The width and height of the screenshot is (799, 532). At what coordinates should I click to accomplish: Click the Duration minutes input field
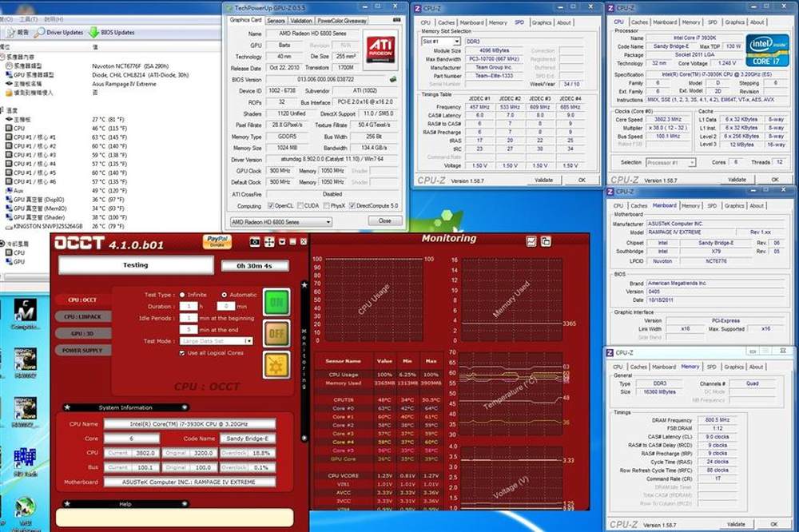point(226,306)
